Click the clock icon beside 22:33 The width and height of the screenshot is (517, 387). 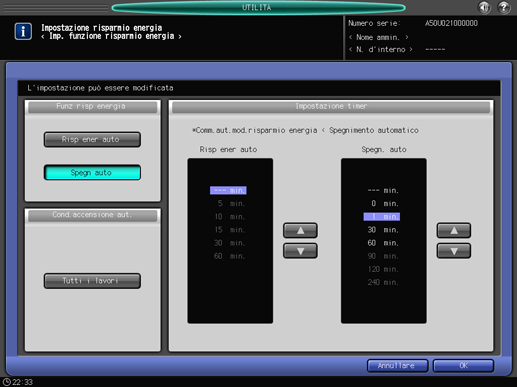tap(7, 382)
